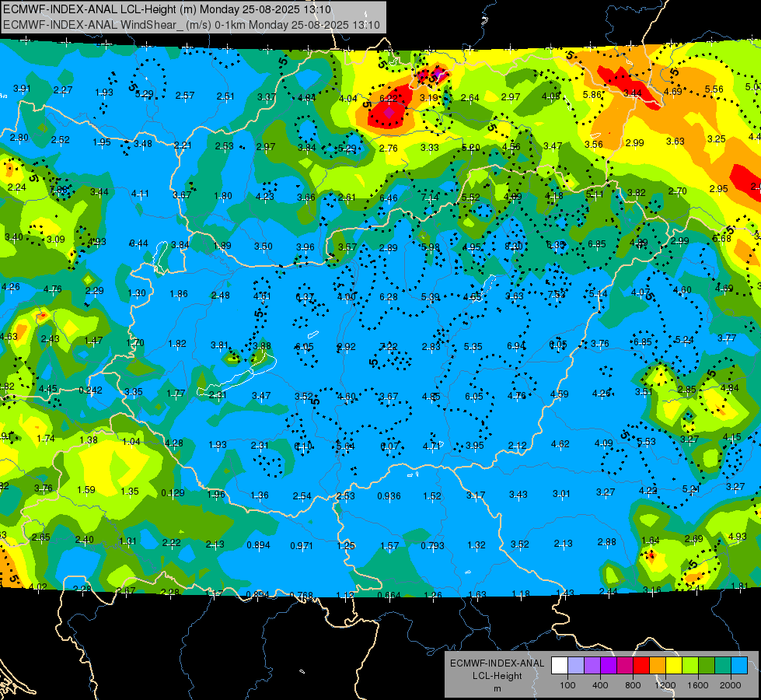Click the wind shear value '0.936'
This screenshot has width=761, height=700.
point(389,495)
